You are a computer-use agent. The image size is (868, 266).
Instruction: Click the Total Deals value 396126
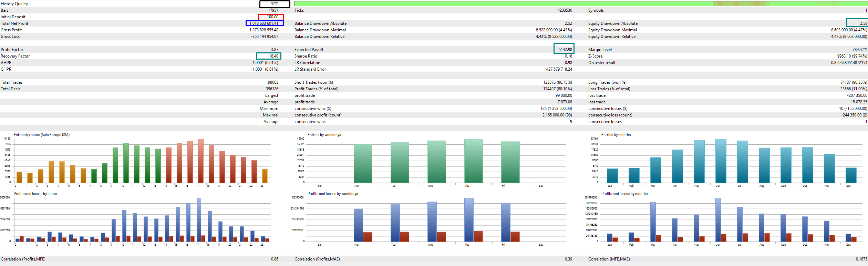tap(272, 89)
